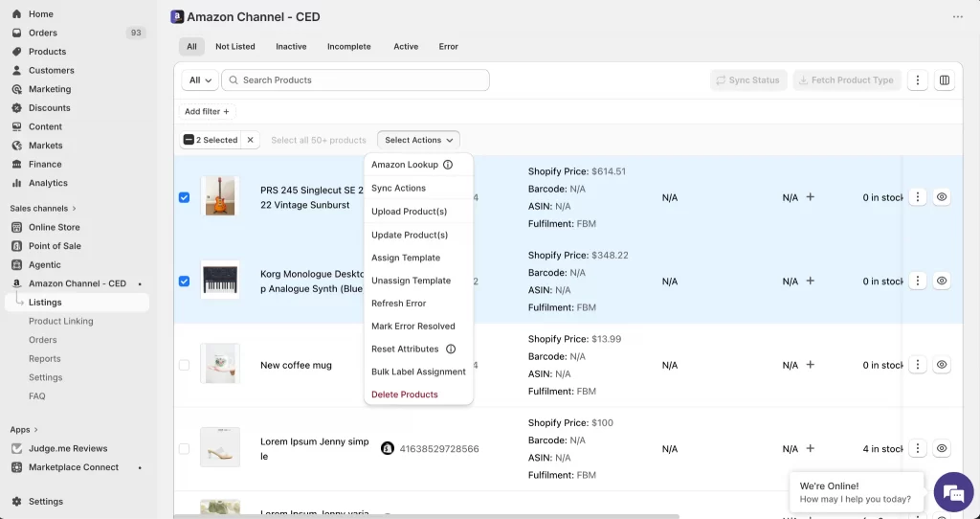980x519 pixels.
Task: Click the plus icon in PRS 245 row
Action: [810, 197]
